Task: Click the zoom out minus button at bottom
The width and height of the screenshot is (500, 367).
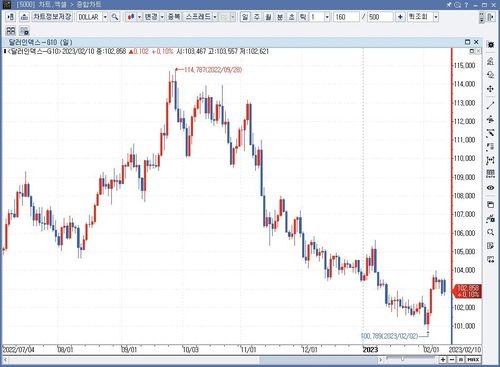Action: 452,360
